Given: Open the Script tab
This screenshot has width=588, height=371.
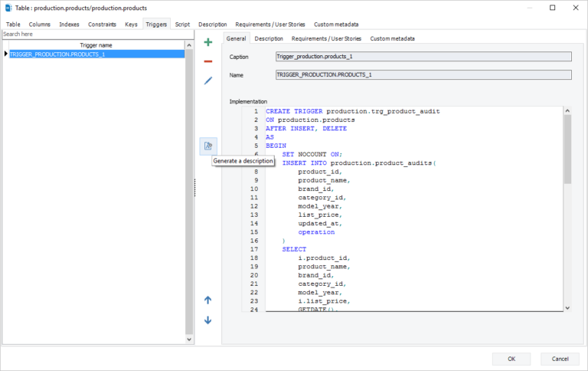Looking at the screenshot, I should [x=182, y=25].
